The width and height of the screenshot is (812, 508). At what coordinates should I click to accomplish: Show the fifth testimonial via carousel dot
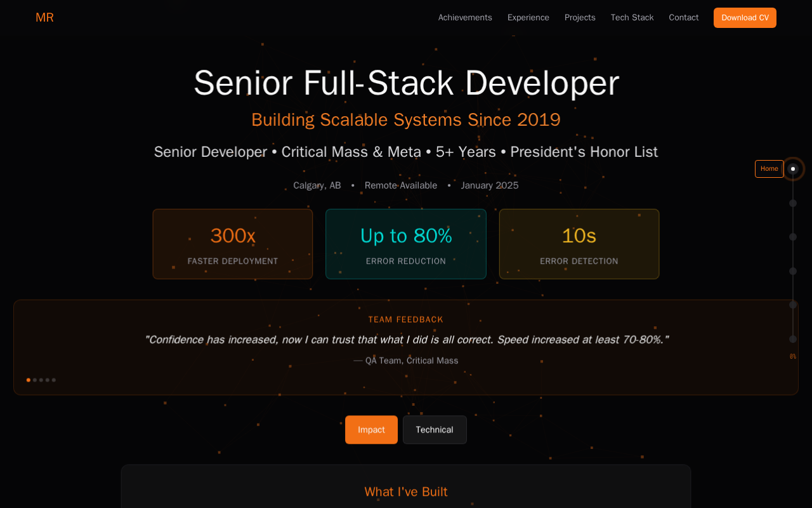pyautogui.click(x=54, y=380)
